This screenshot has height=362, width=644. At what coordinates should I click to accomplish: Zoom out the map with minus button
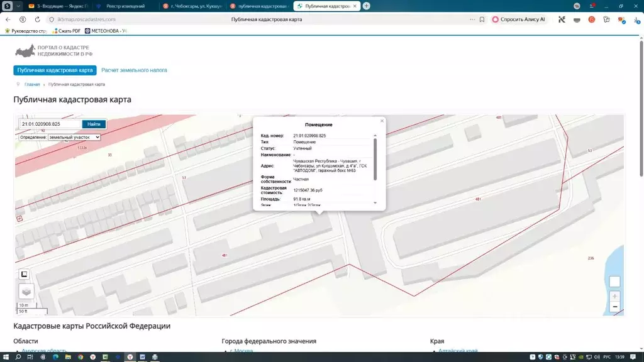[x=614, y=307]
